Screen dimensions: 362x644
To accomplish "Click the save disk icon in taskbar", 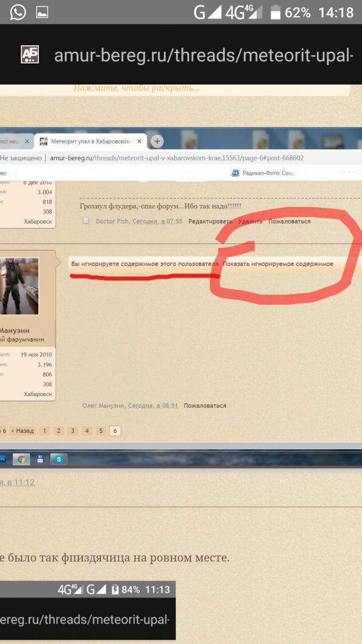I will pos(40,459).
